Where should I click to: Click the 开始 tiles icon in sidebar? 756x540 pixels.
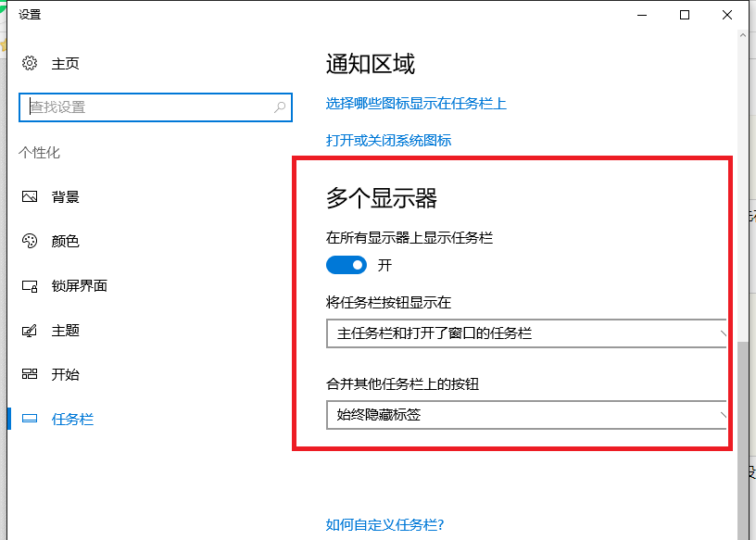tap(30, 375)
